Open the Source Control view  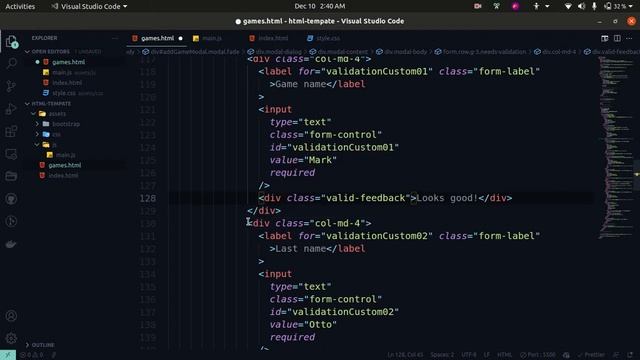[x=11, y=86]
